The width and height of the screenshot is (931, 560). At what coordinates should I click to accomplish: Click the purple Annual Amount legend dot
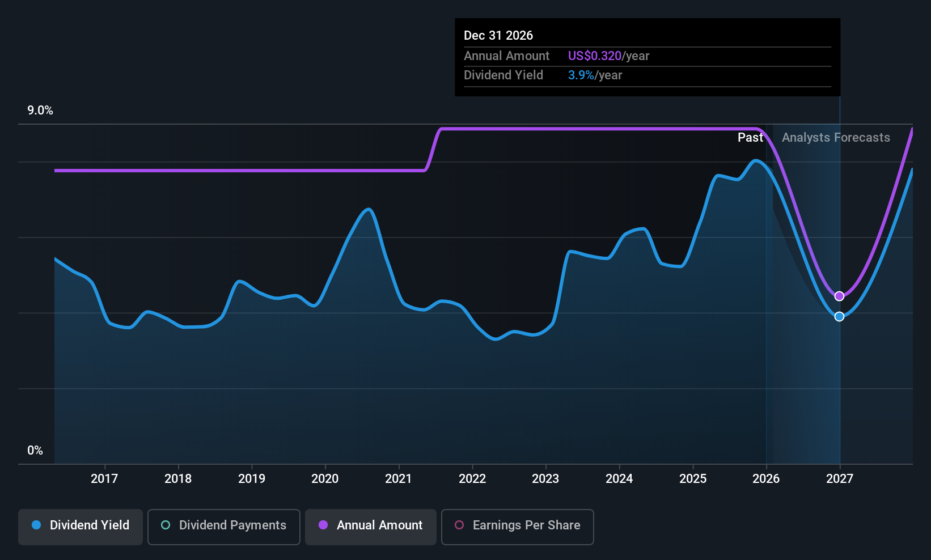323,525
